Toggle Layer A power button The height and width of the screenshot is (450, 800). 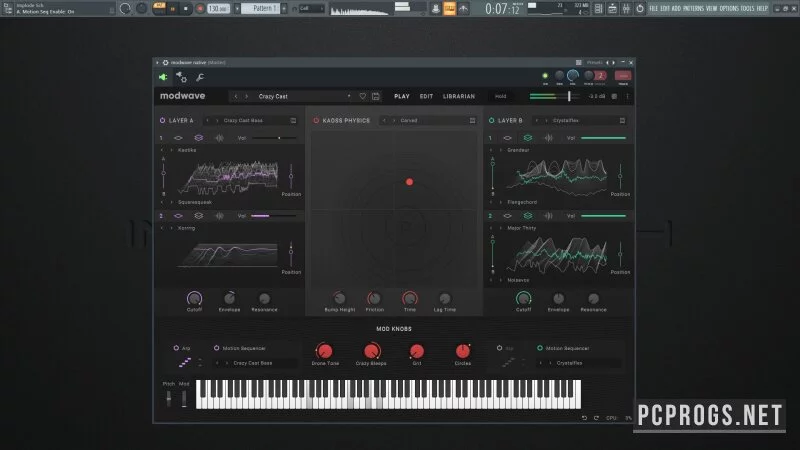coord(162,120)
